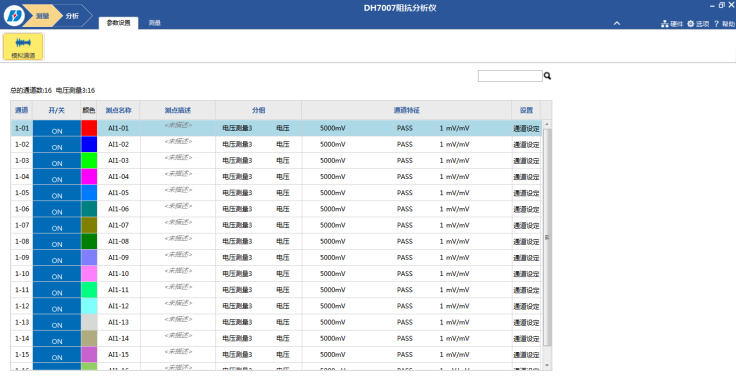Click the round company logo icon
This screenshot has height=392, width=736.
point(14,15)
